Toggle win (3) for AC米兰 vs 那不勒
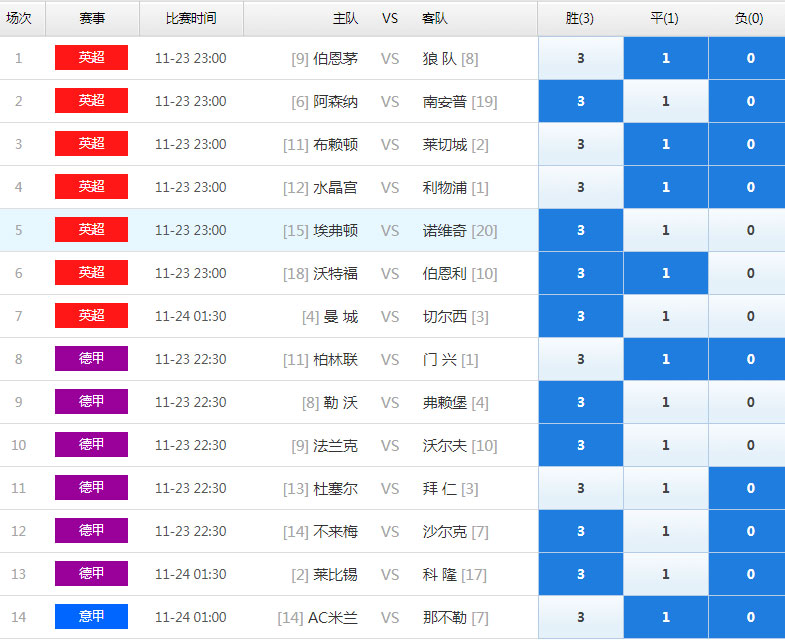This screenshot has width=785, height=640. 581,617
